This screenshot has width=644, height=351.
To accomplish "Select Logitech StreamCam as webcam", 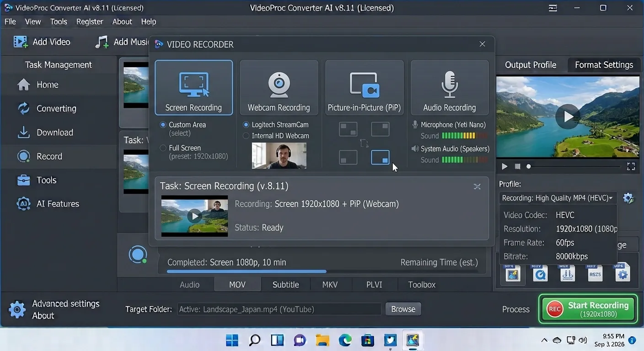I will tap(246, 124).
